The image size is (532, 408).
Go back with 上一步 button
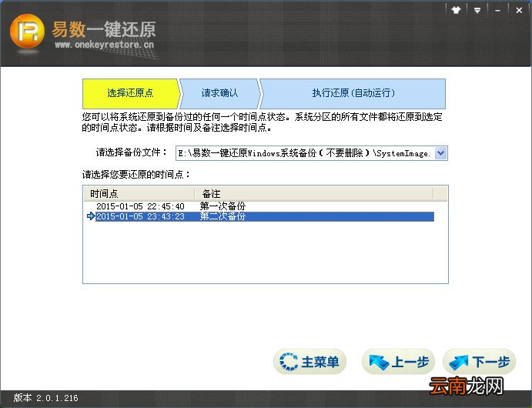click(399, 362)
